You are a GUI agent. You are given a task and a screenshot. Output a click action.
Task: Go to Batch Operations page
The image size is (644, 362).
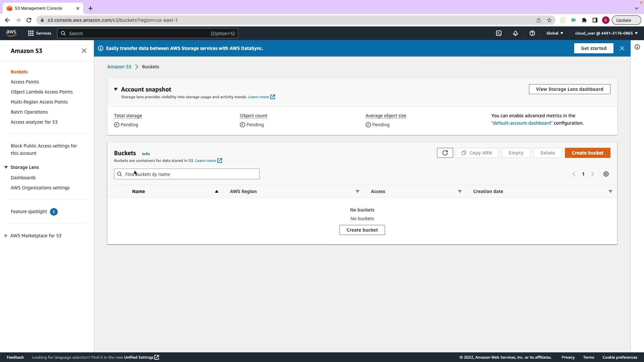click(29, 112)
